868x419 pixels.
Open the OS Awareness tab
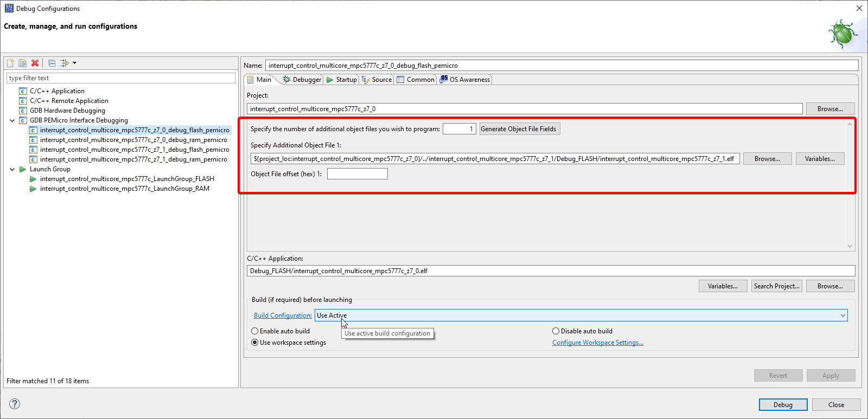tap(465, 80)
